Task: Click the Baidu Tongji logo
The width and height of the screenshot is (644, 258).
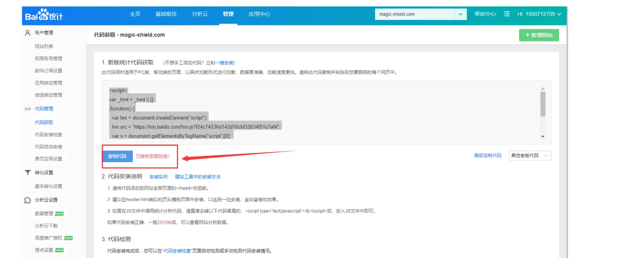Action: (44, 15)
